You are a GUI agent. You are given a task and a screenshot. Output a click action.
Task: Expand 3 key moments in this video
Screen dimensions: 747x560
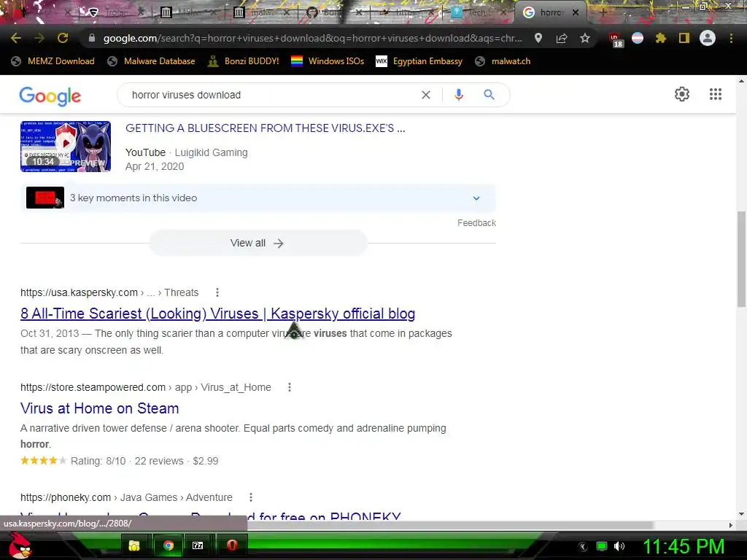(258, 198)
